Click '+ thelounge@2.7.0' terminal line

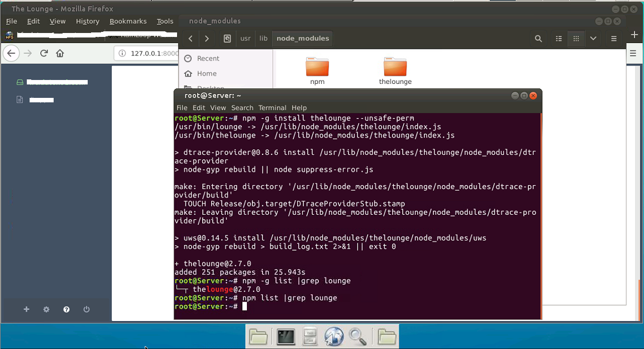pos(213,263)
